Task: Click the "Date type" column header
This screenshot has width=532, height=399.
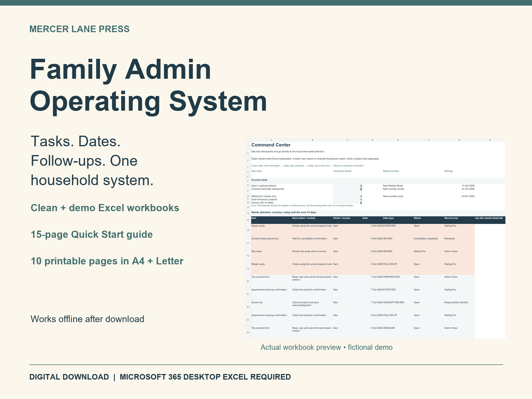Action: [x=388, y=218]
